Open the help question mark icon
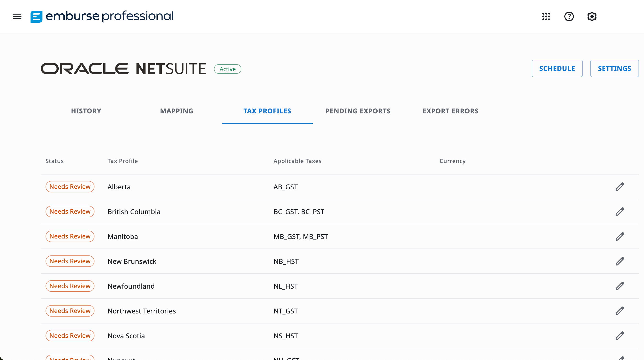Screen dimensions: 644x360 pyautogui.click(x=569, y=16)
